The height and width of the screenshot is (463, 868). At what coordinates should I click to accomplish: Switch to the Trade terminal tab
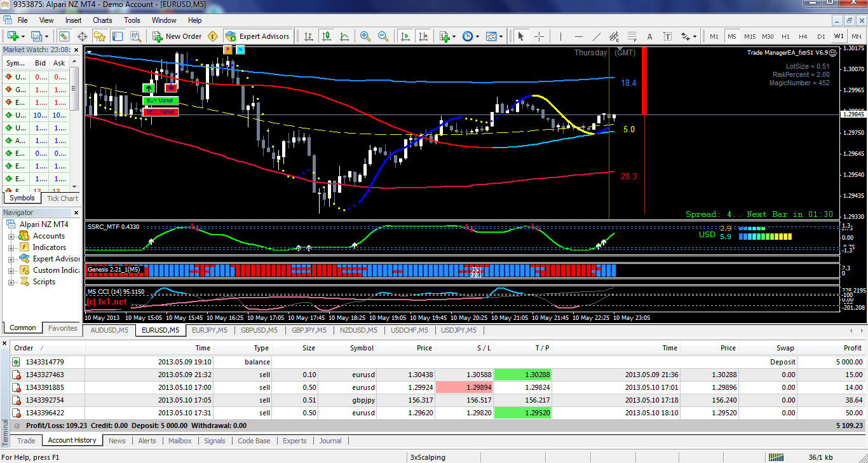pyautogui.click(x=26, y=441)
